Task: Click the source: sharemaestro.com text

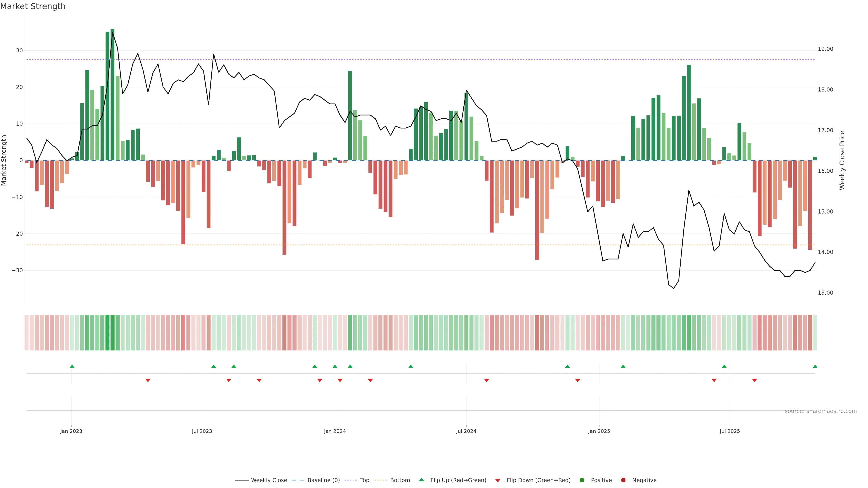Action: click(821, 411)
